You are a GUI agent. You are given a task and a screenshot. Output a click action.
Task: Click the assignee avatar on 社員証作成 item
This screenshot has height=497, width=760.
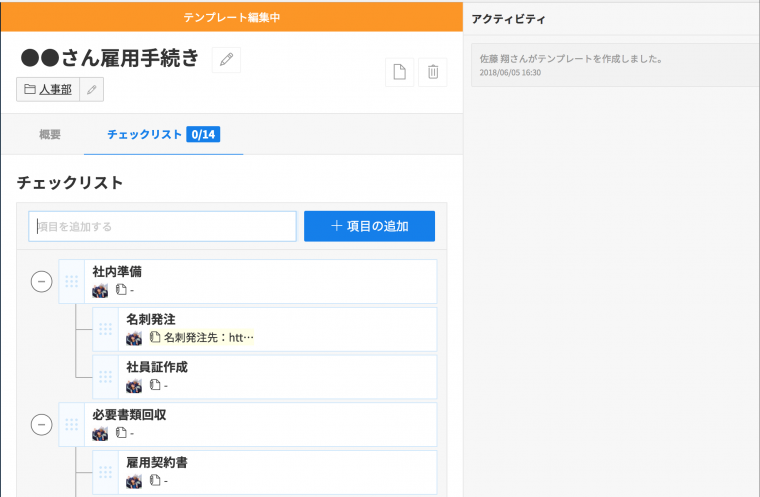(134, 386)
